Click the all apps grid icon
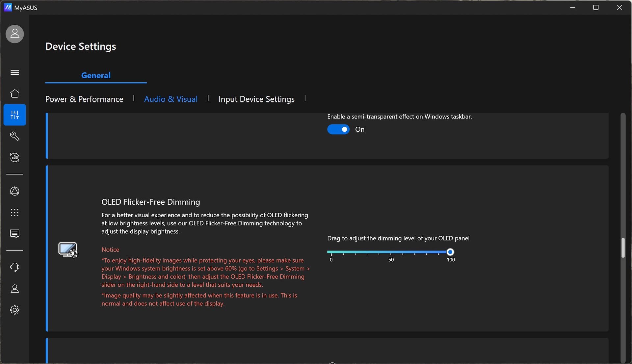Image resolution: width=632 pixels, height=364 pixels. (14, 213)
